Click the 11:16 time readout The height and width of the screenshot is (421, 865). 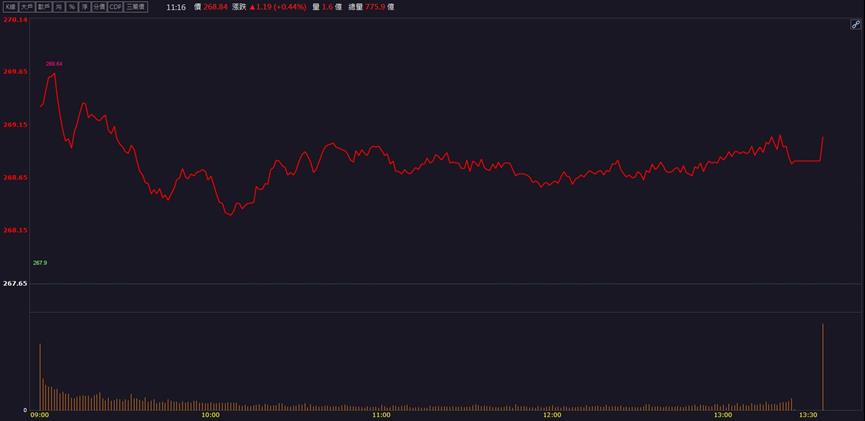pyautogui.click(x=176, y=7)
